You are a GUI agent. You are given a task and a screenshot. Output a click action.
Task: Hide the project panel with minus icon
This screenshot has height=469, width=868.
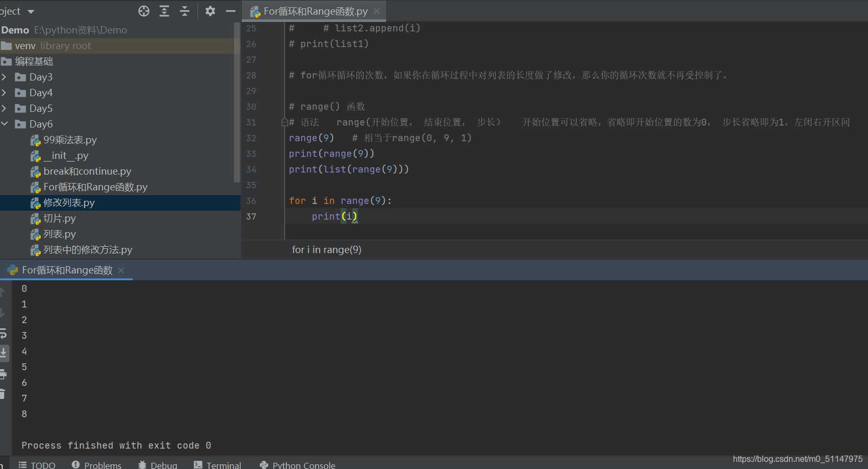(x=231, y=11)
